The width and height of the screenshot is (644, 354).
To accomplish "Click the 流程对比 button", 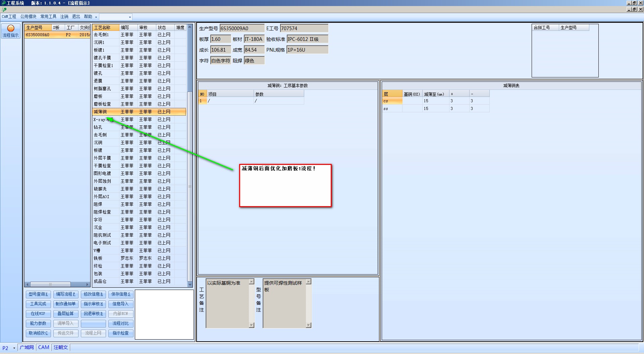I will coord(121,323).
